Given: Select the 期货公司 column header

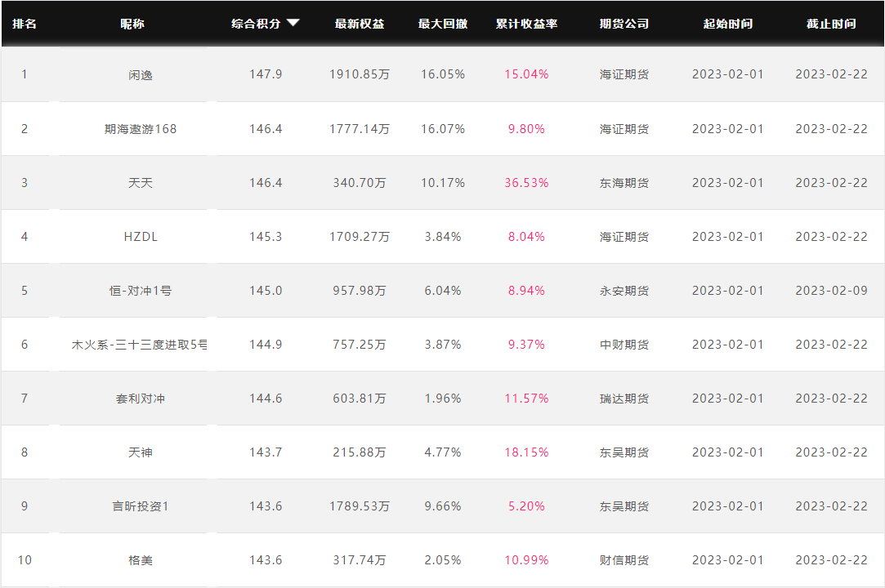Looking at the screenshot, I should click(624, 24).
